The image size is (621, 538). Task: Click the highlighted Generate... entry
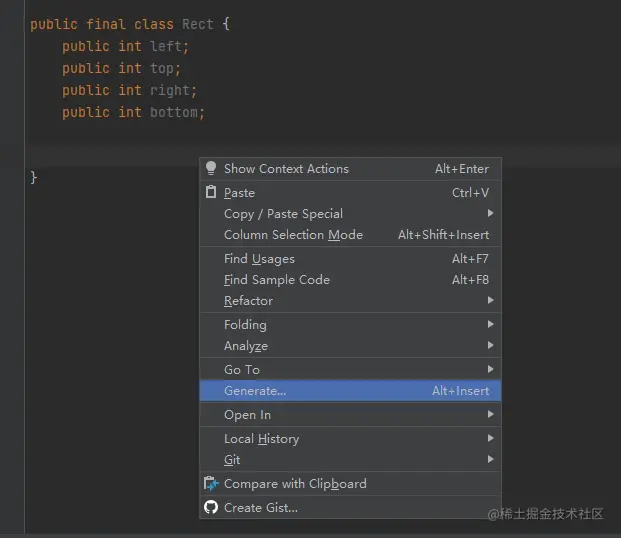(x=351, y=391)
